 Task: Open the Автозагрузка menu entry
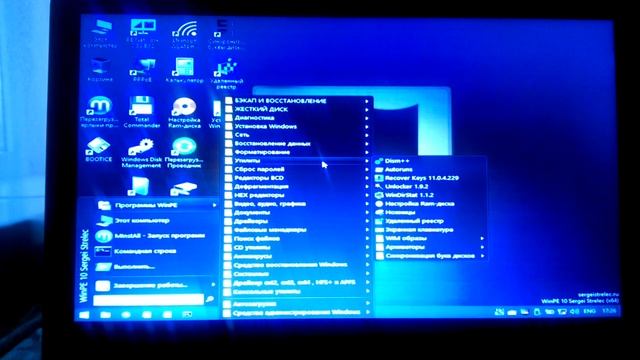click(298, 304)
